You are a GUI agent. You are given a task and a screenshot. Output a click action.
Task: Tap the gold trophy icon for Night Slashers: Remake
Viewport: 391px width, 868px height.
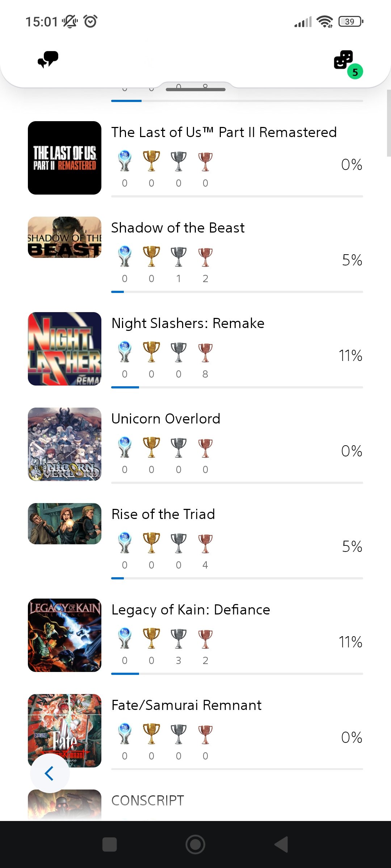point(151,352)
